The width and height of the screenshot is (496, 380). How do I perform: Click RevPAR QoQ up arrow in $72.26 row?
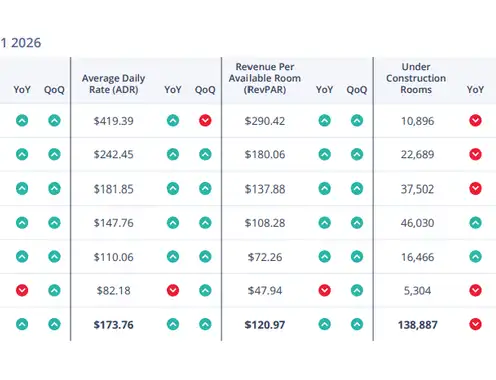(357, 257)
